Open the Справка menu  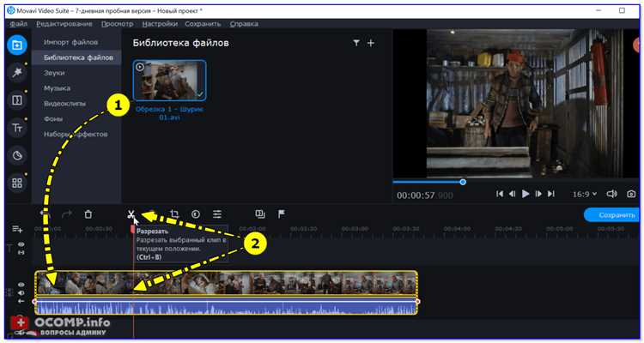[x=244, y=24]
